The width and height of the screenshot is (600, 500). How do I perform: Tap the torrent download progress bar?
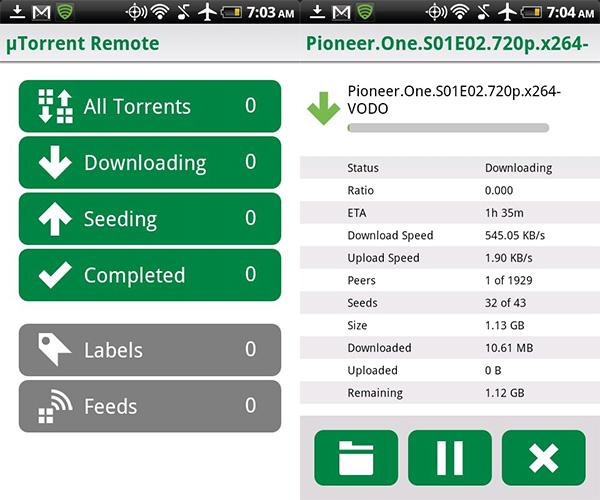click(x=448, y=128)
